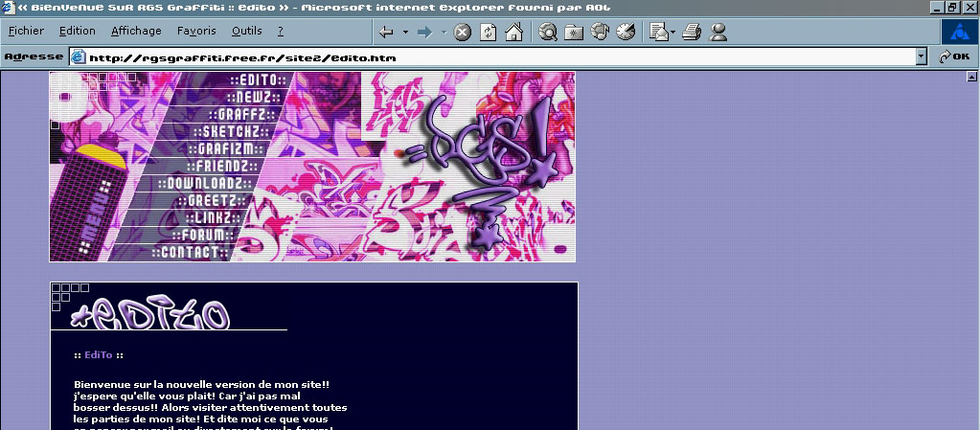Viewport: 980px width, 430px height.
Task: Open the ::DOWNLOADZ:: site menu link
Action: pos(204,184)
